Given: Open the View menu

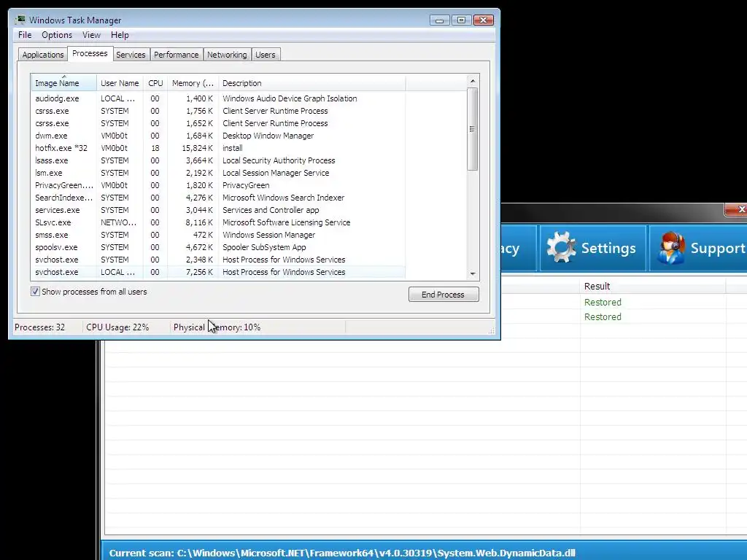Looking at the screenshot, I should click(x=91, y=35).
